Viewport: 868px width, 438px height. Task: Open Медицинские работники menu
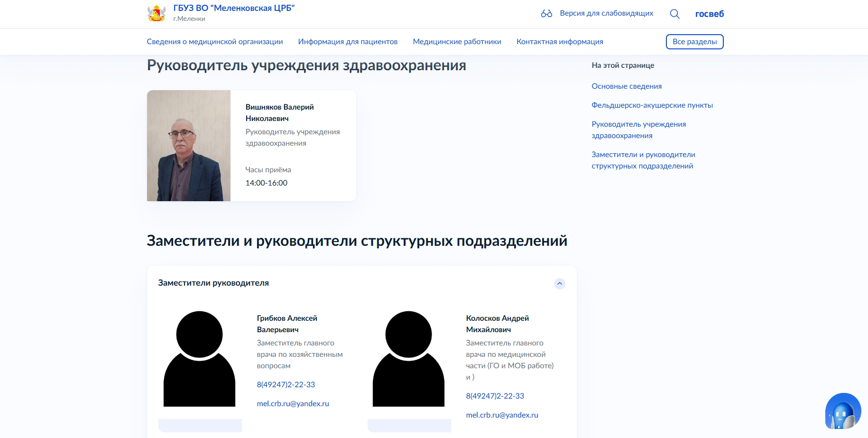click(457, 42)
